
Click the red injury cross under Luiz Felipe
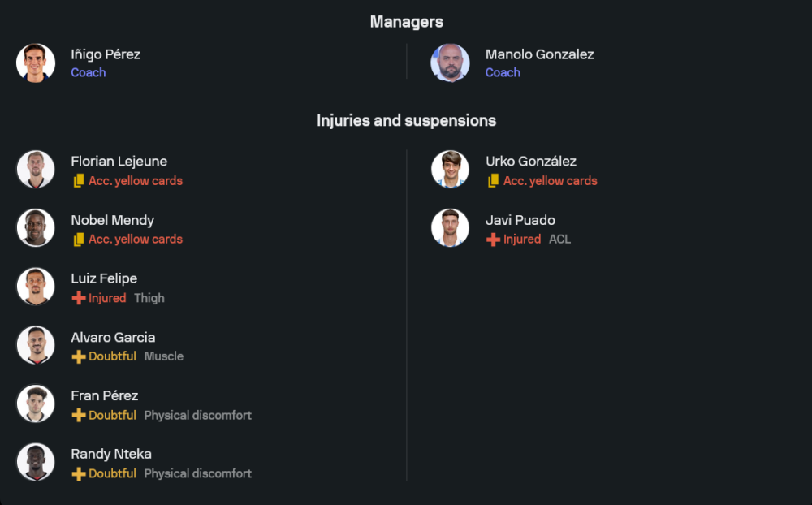[79, 298]
